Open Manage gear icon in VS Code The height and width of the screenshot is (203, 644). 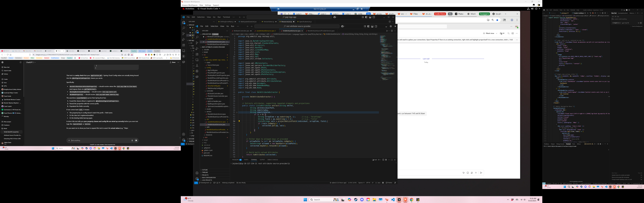(x=197, y=179)
